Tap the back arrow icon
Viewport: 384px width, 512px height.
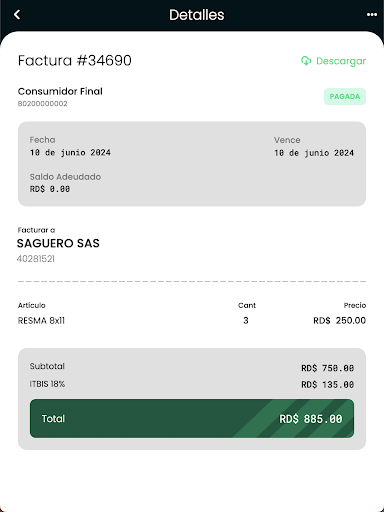pos(17,15)
